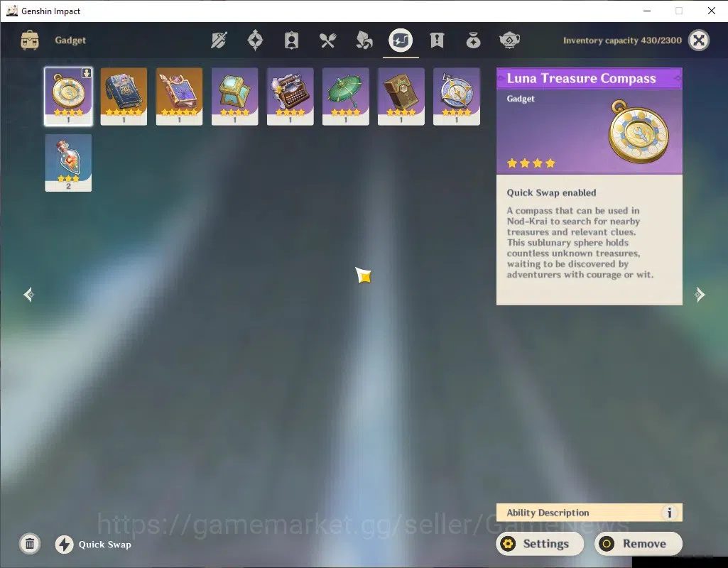Image resolution: width=728 pixels, height=568 pixels.
Task: Open the Weapons inventory tab
Action: (x=219, y=40)
